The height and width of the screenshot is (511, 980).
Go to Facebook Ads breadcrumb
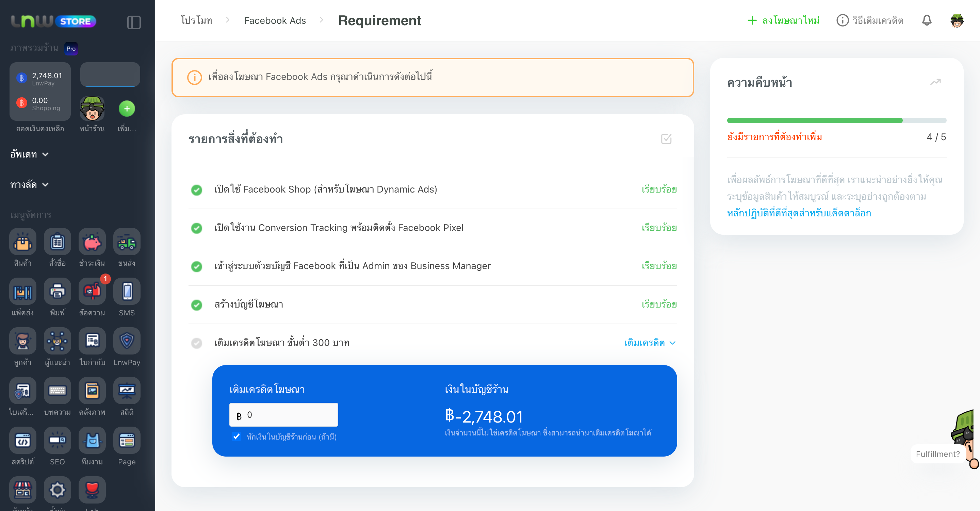[x=275, y=20]
